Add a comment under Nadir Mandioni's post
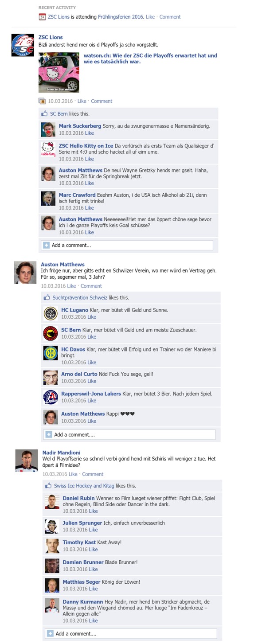Screen dimensions: 258x644 point(131,633)
